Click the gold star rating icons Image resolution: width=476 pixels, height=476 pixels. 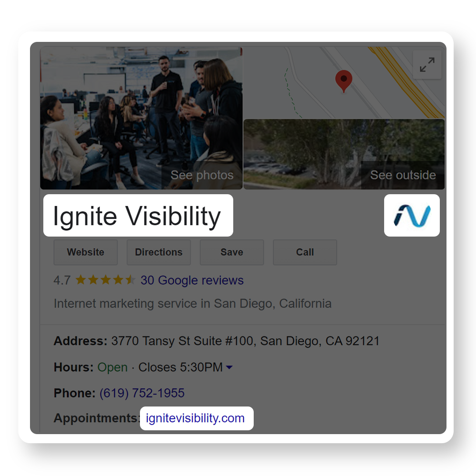[x=105, y=279]
